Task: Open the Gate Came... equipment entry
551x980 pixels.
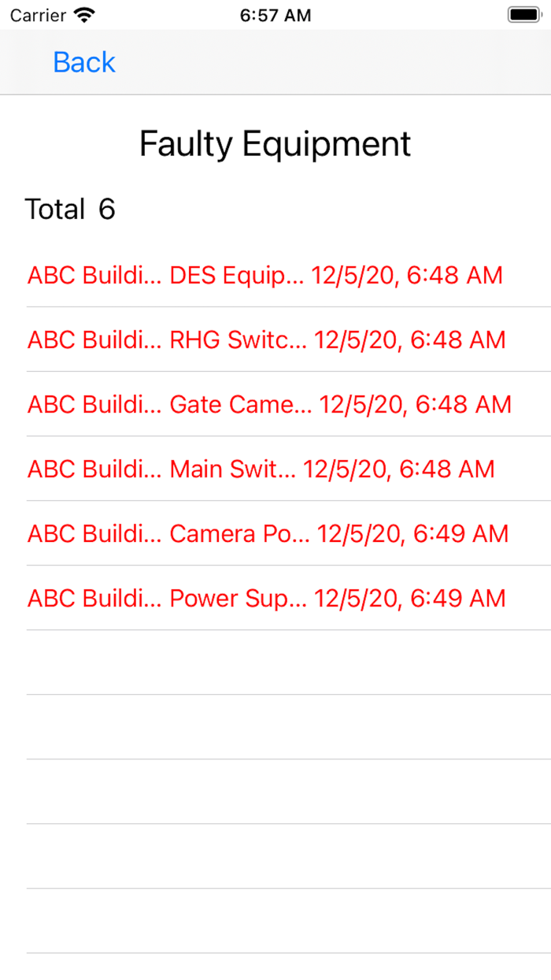Action: tap(241, 404)
